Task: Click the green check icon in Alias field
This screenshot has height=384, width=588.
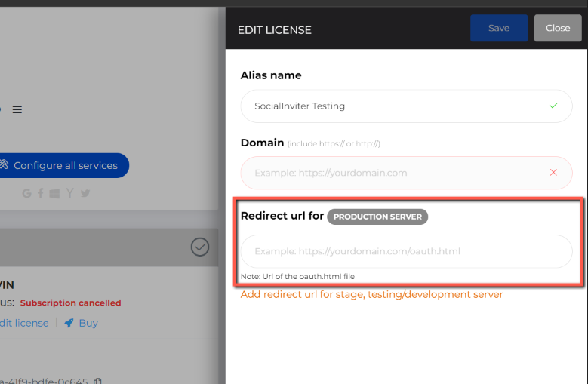Action: click(x=553, y=106)
